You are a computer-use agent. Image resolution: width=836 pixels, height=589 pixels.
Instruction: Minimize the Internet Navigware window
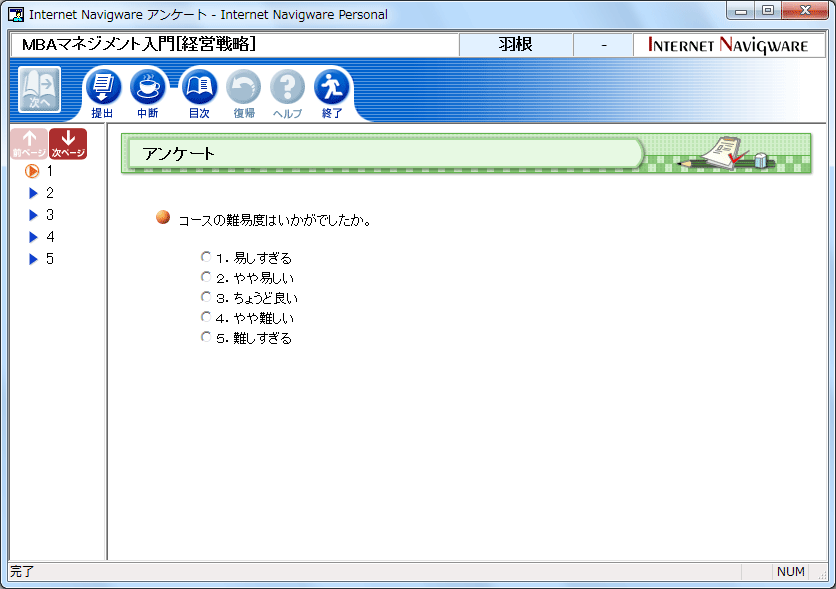[741, 11]
